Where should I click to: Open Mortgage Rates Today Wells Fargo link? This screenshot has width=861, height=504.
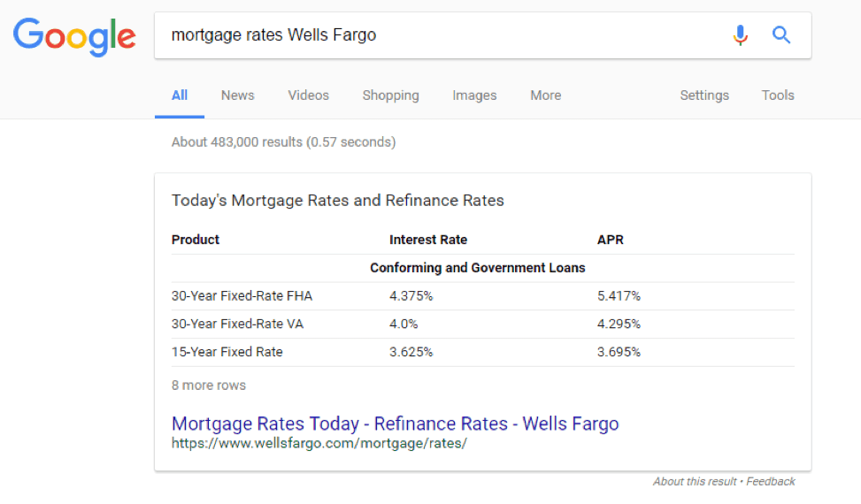(395, 424)
